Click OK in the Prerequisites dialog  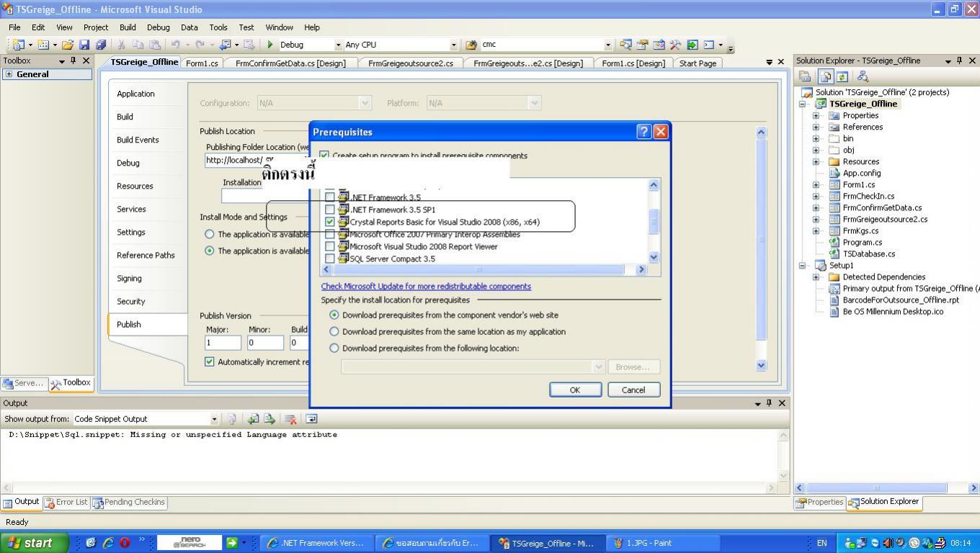tap(575, 390)
